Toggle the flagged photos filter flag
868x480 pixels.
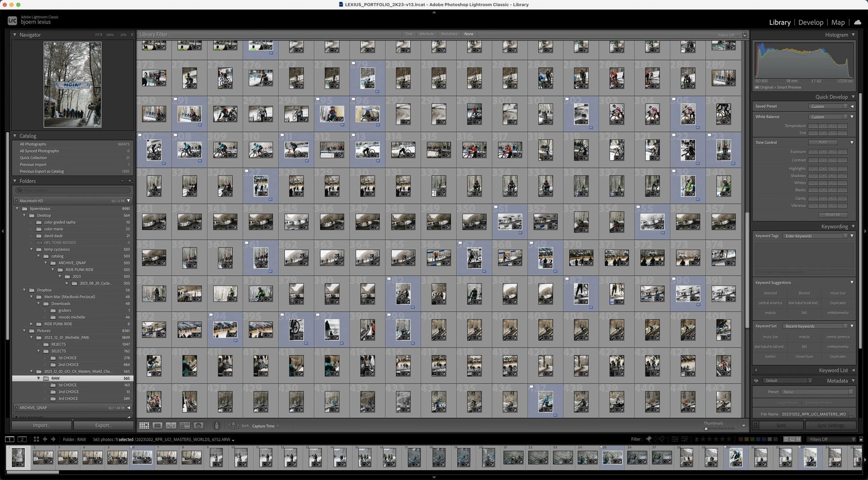click(649, 439)
